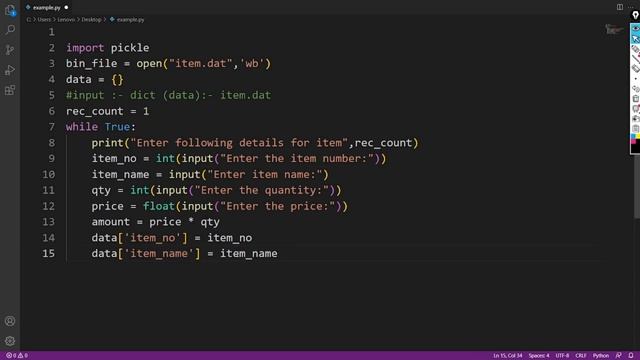Click Spaces: 4 indentation setting

coord(539,356)
